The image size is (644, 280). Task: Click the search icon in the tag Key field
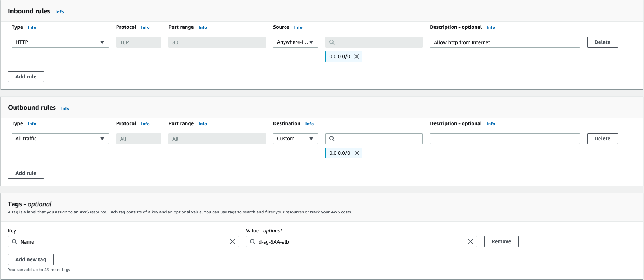(15, 241)
